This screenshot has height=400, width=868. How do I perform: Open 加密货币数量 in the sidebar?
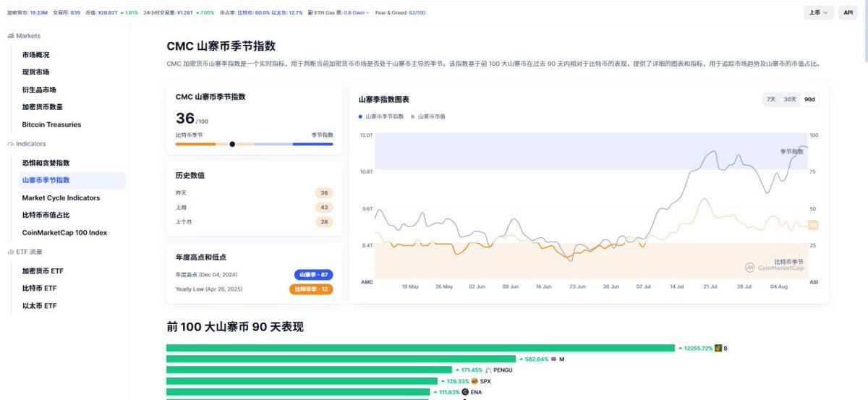pyautogui.click(x=43, y=107)
